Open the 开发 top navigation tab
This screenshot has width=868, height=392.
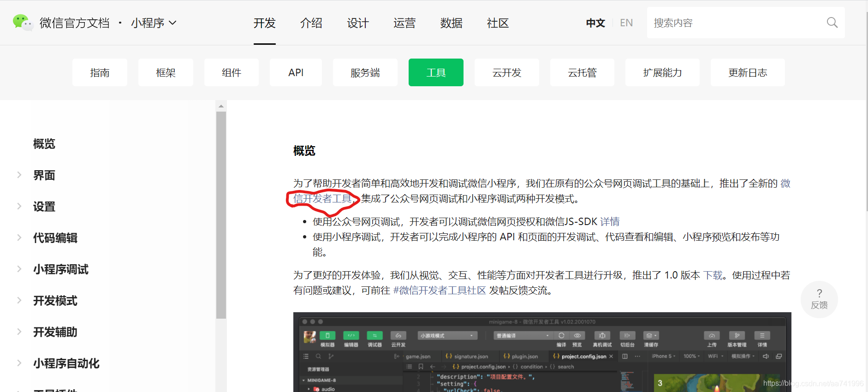tap(265, 23)
